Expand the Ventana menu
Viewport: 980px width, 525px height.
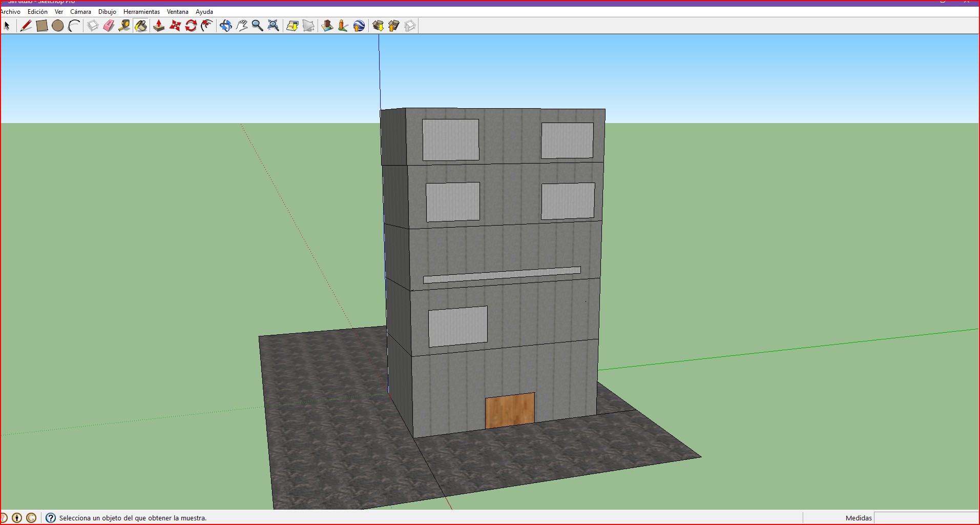pyautogui.click(x=177, y=11)
